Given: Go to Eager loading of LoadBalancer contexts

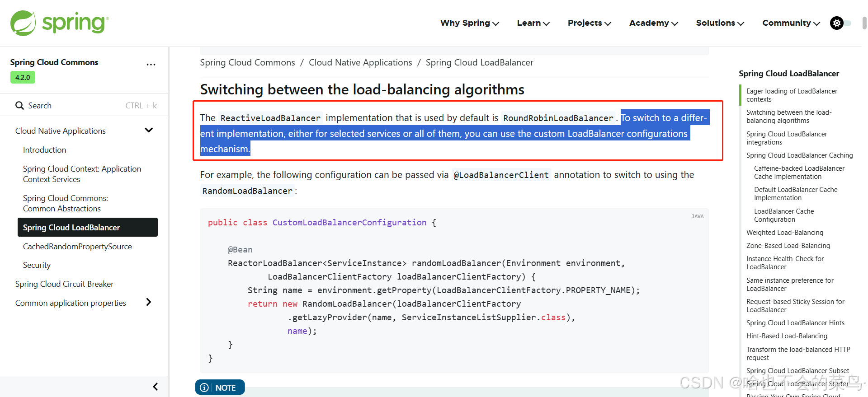Looking at the screenshot, I should coord(792,95).
